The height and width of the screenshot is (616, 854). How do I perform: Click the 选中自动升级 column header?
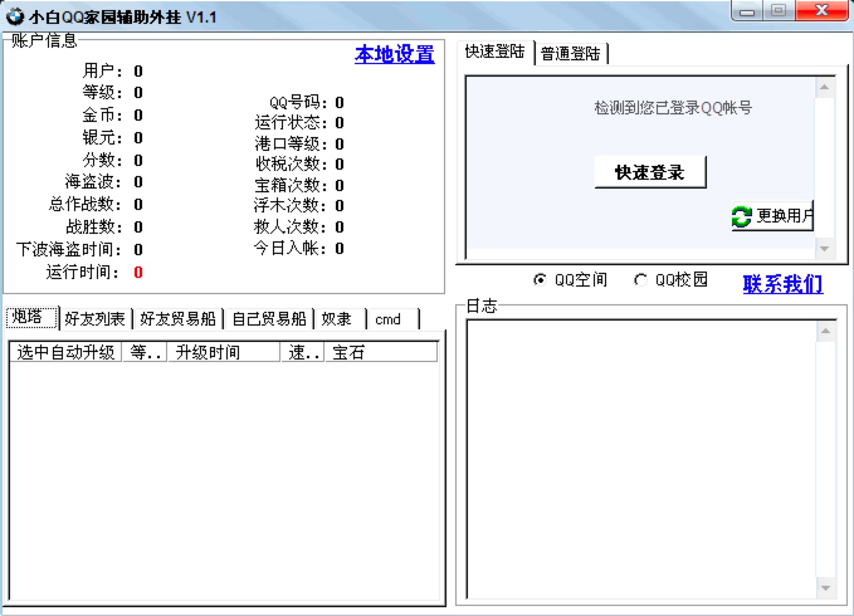point(65,352)
